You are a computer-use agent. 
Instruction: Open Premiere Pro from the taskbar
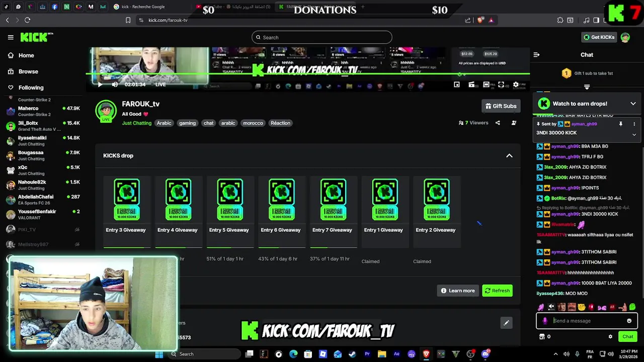[367, 354]
